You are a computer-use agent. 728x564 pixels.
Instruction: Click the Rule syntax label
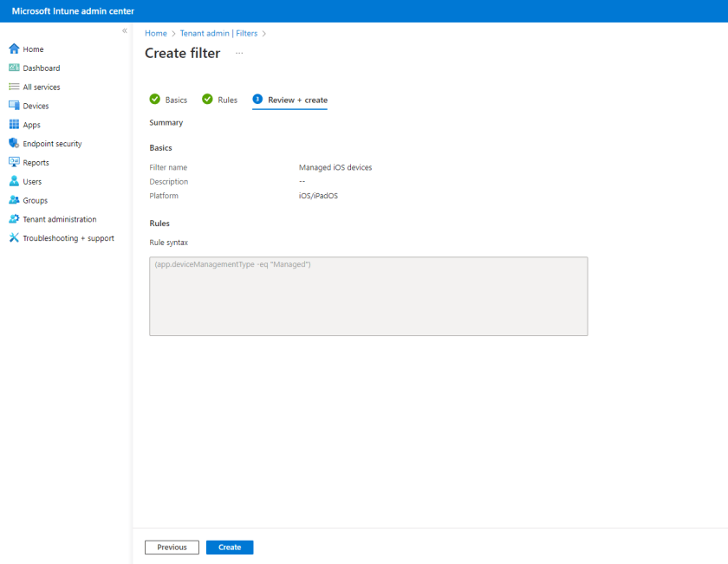pyautogui.click(x=168, y=243)
